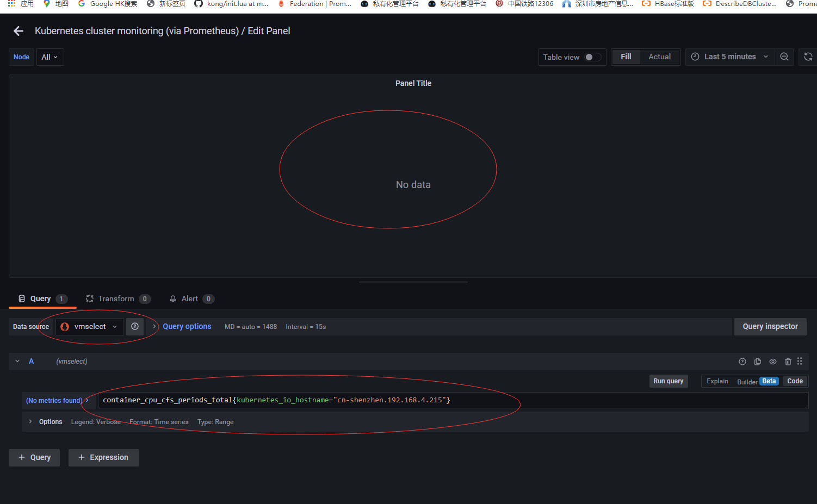The image size is (817, 504).
Task: Open datasource help via the question mark icon
Action: (x=135, y=326)
